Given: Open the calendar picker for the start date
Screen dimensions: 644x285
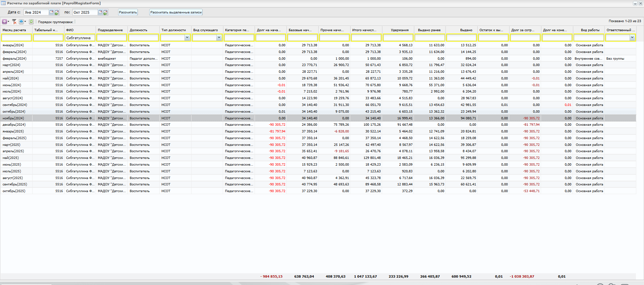Looking at the screenshot, I should pyautogui.click(x=52, y=12).
